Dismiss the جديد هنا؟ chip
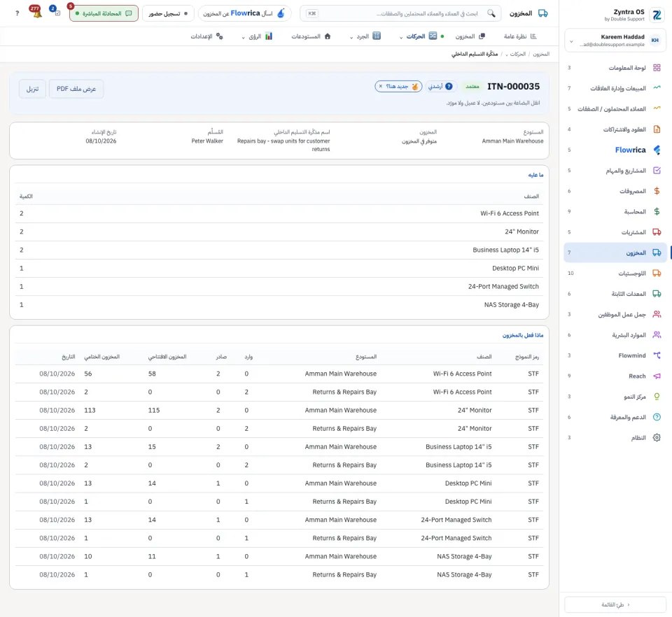The width and height of the screenshot is (672, 617). click(381, 87)
